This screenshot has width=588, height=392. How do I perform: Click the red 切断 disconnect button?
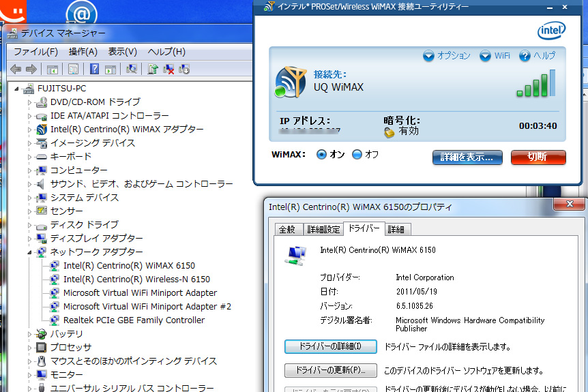(538, 157)
